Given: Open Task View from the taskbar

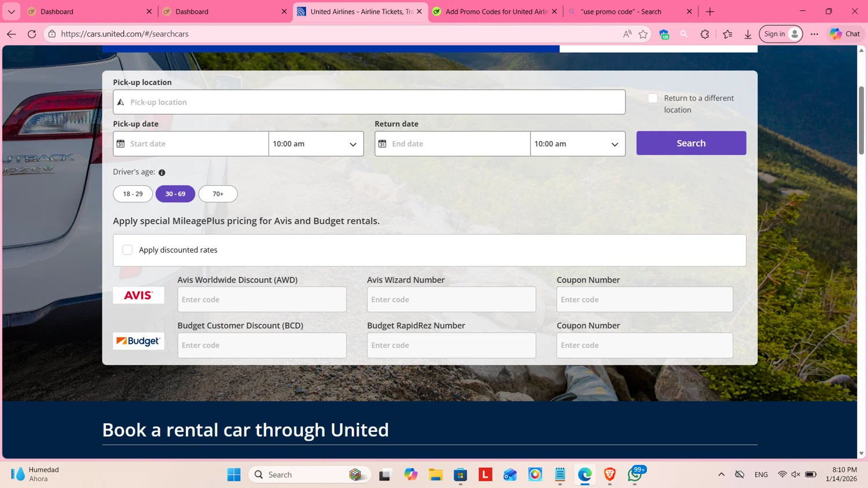Looking at the screenshot, I should click(385, 475).
